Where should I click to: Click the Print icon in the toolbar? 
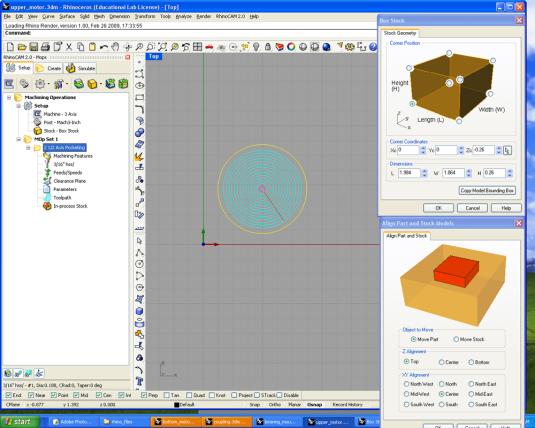[x=45, y=47]
